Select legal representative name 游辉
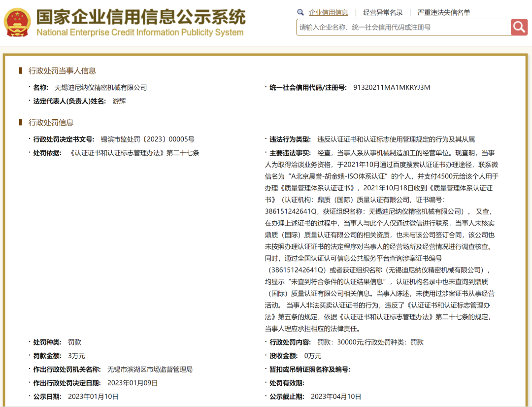This screenshot has height=407, width=532. coord(119,101)
